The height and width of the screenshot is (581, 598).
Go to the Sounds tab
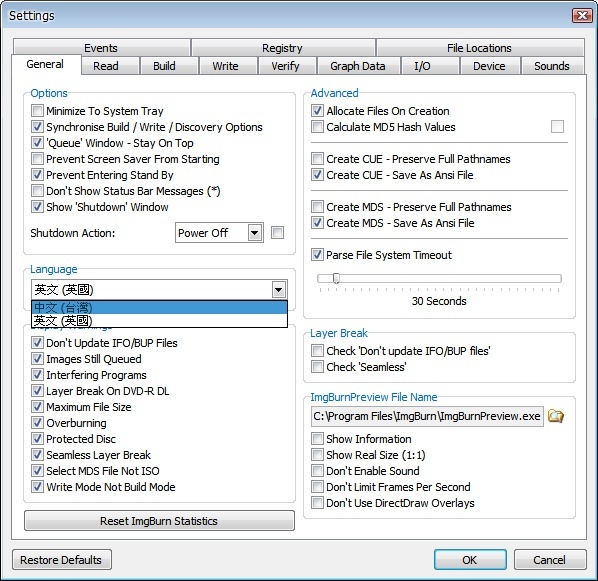(x=552, y=66)
